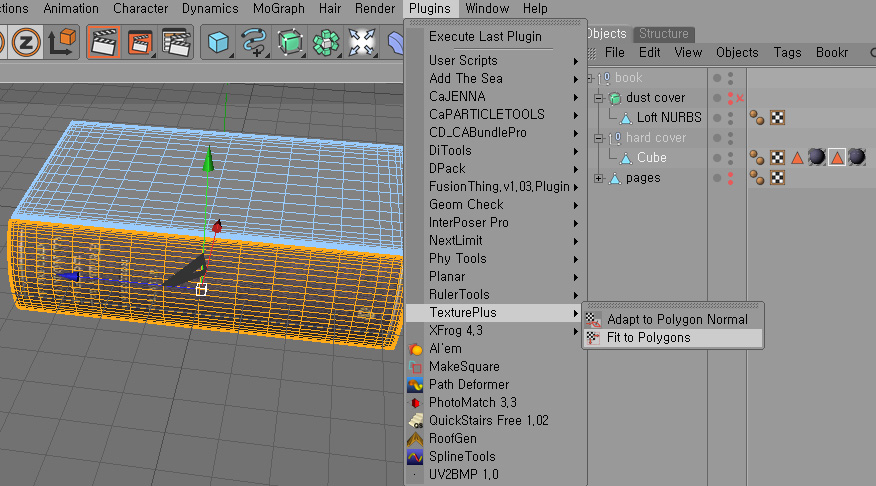Open the Geom Check submenu
This screenshot has width=876, height=486.
tap(496, 204)
